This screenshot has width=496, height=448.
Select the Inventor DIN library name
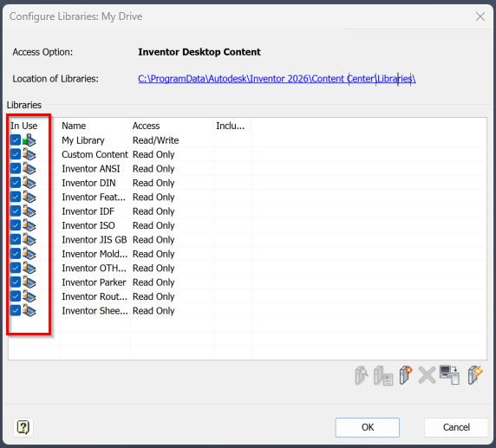coord(88,183)
